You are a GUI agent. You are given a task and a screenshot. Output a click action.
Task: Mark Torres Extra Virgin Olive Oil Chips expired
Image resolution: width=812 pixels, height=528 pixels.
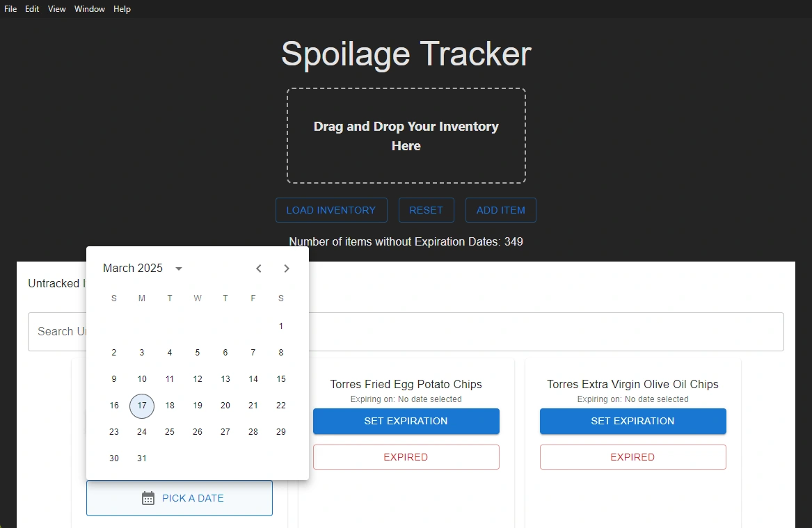(632, 457)
